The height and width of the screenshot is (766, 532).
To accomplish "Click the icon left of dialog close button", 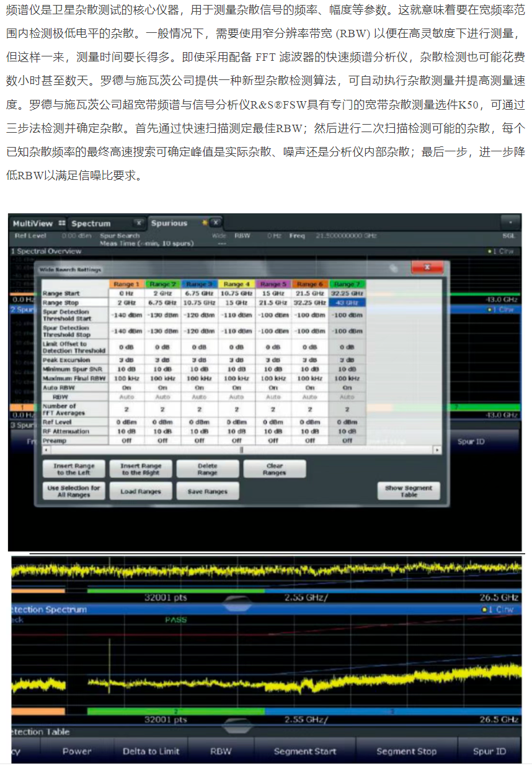I will (x=392, y=268).
